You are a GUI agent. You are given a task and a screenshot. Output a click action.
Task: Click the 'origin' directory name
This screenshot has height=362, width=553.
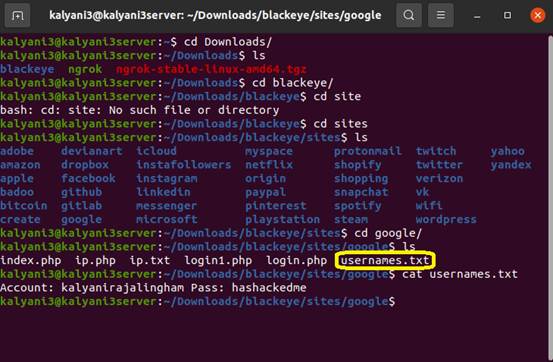pos(266,179)
